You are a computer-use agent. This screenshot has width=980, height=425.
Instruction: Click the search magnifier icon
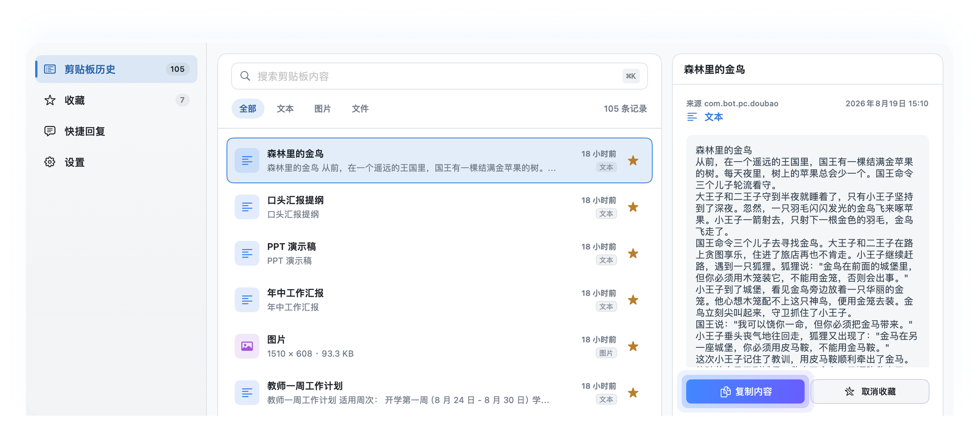245,76
